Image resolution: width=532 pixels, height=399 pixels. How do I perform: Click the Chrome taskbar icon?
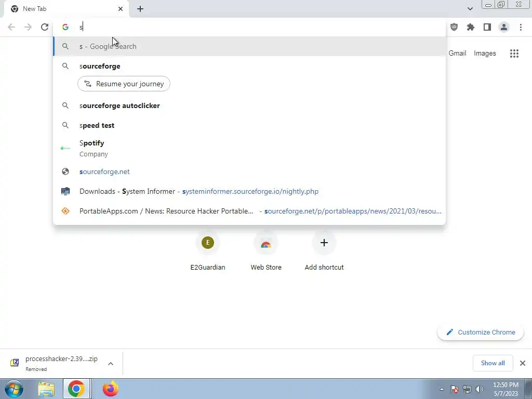[x=76, y=389]
